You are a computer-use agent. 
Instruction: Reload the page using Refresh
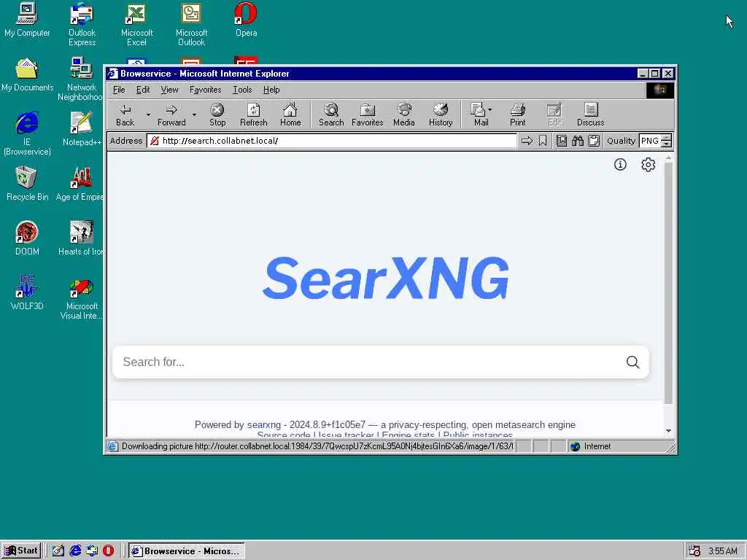click(x=253, y=115)
